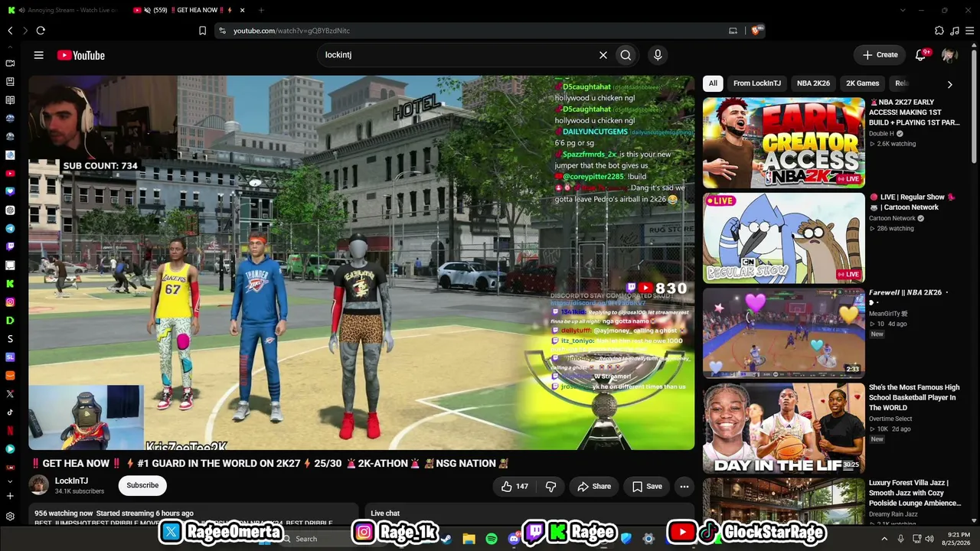The width and height of the screenshot is (980, 551).
Task: Open sidebar TikTok shortcut
Action: 10,412
